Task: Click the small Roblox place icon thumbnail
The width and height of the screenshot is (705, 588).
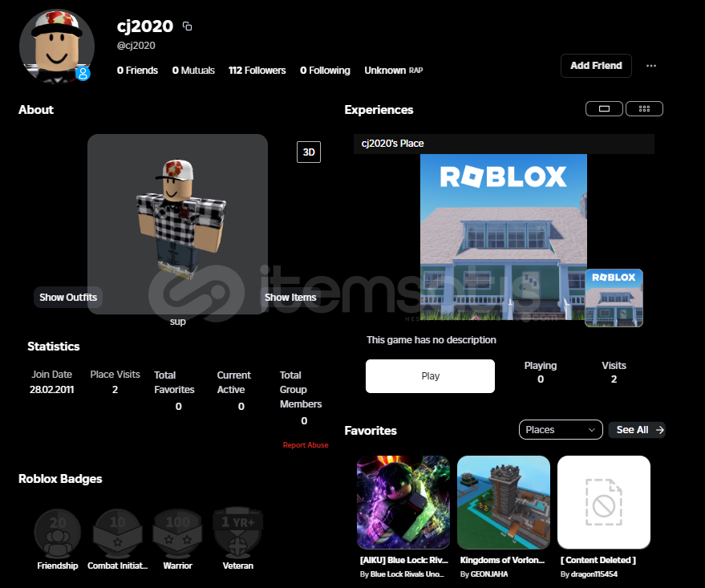Action: (614, 298)
